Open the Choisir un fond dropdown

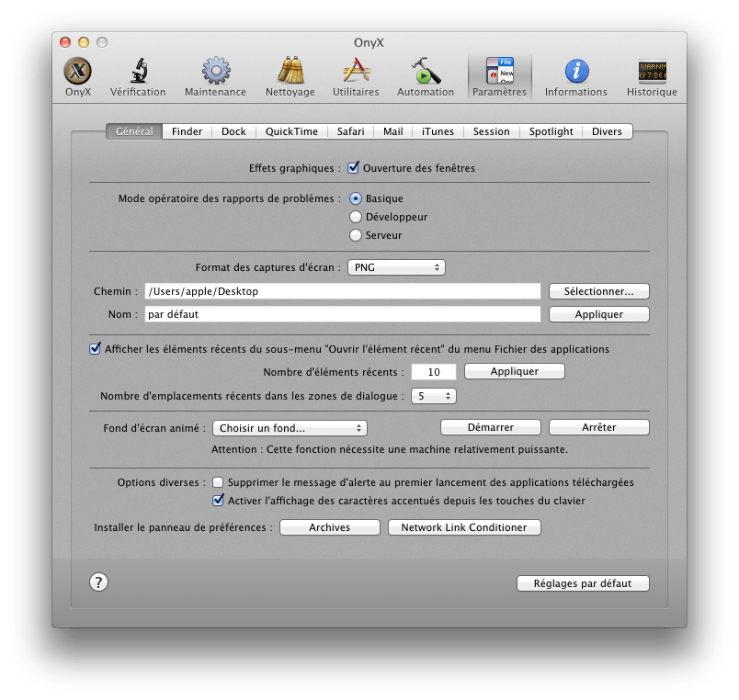(x=290, y=428)
